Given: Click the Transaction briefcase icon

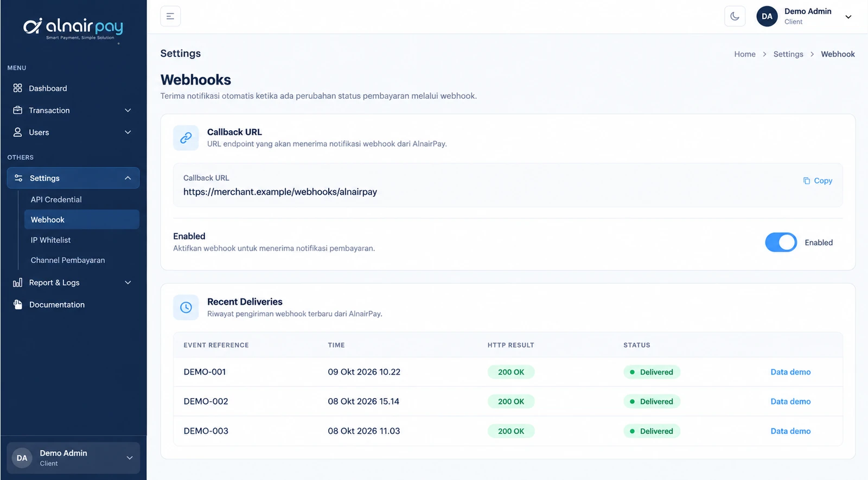Looking at the screenshot, I should tap(18, 110).
